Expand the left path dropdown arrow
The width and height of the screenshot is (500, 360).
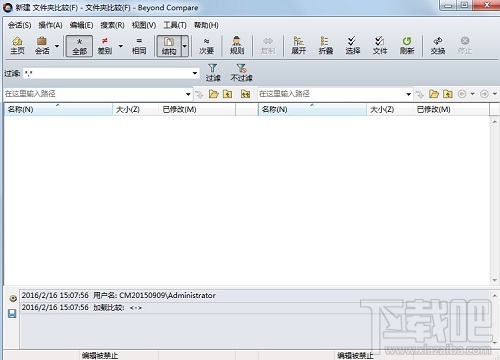click(x=188, y=94)
